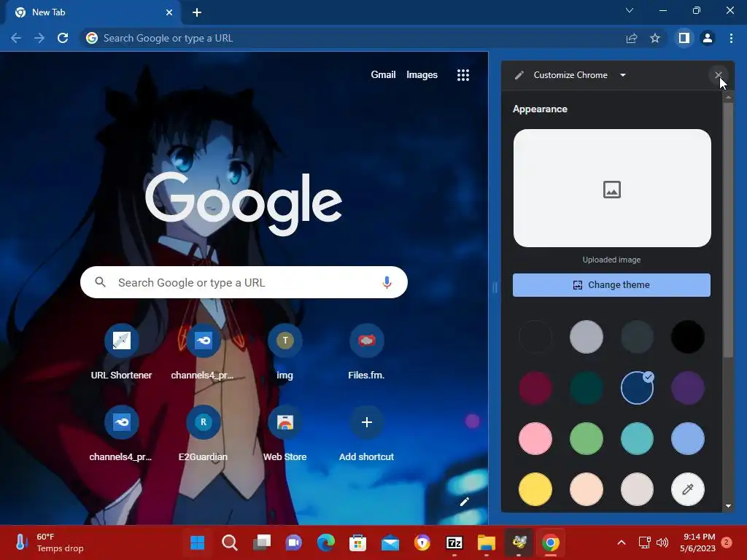Open the URL Shortener shortcut
The height and width of the screenshot is (560, 747).
[122, 352]
